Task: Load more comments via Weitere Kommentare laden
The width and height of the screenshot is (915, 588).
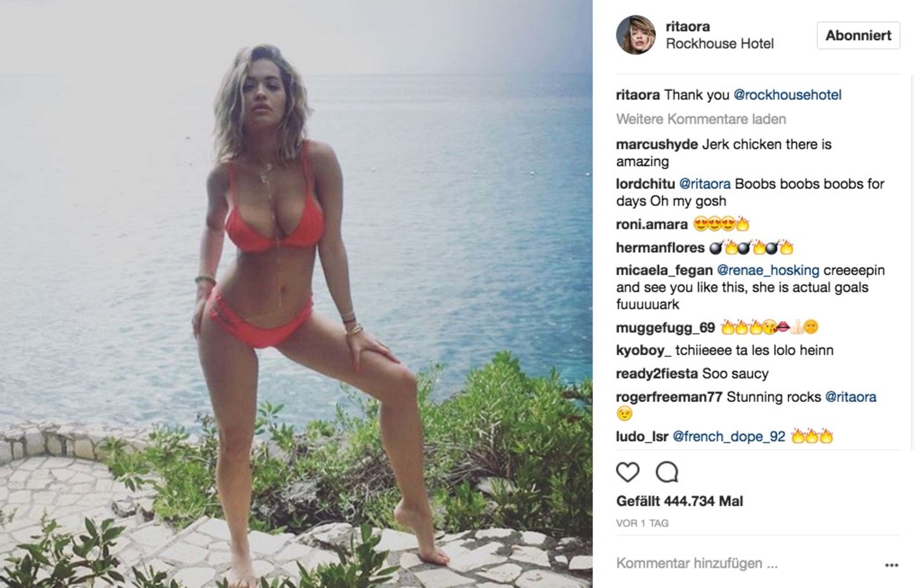Action: pos(701,119)
